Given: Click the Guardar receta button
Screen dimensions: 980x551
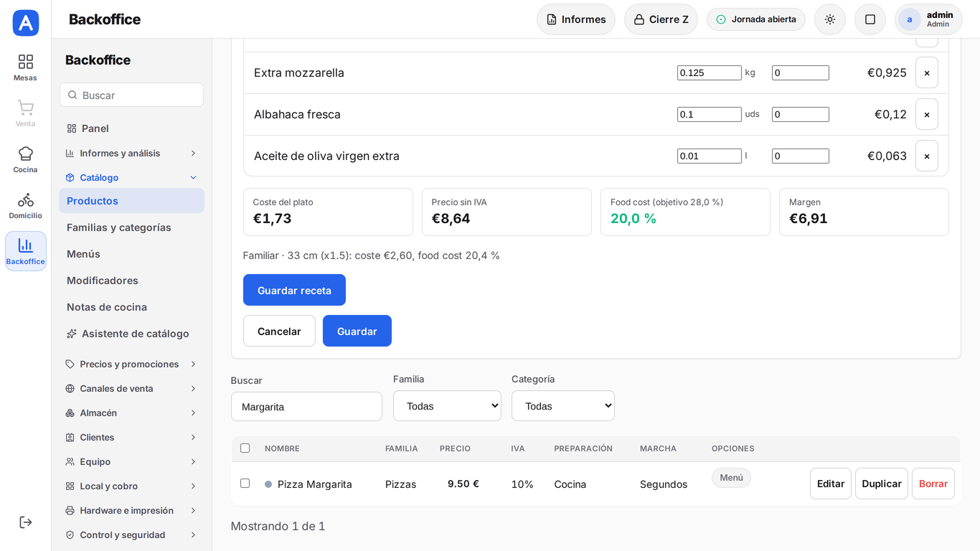Looking at the screenshot, I should click(x=294, y=290).
